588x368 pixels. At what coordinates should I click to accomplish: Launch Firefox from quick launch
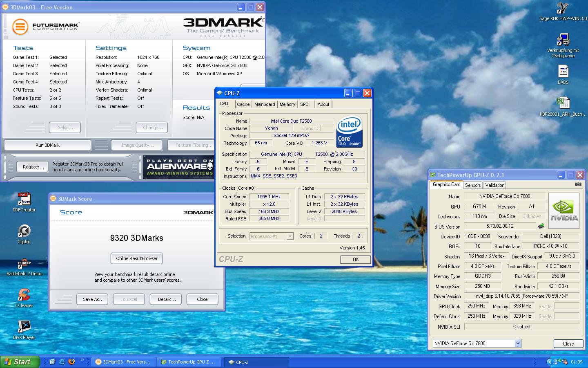71,362
